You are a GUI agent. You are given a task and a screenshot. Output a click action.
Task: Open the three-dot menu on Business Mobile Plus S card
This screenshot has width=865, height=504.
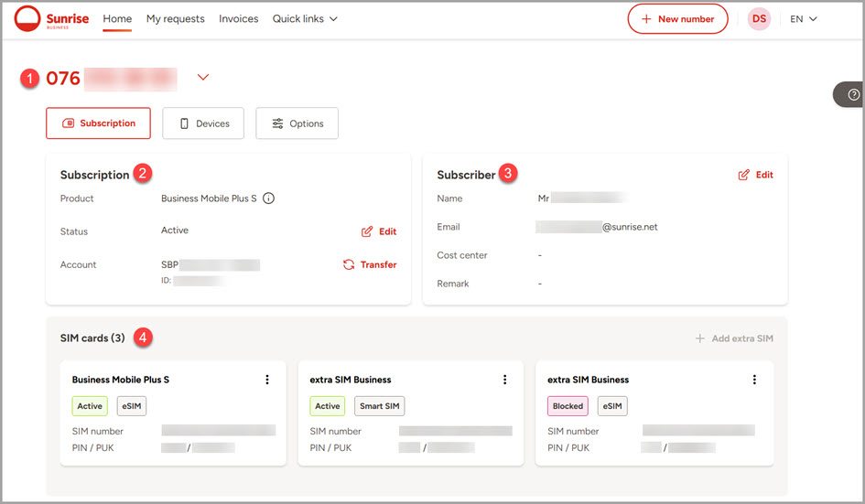[267, 380]
